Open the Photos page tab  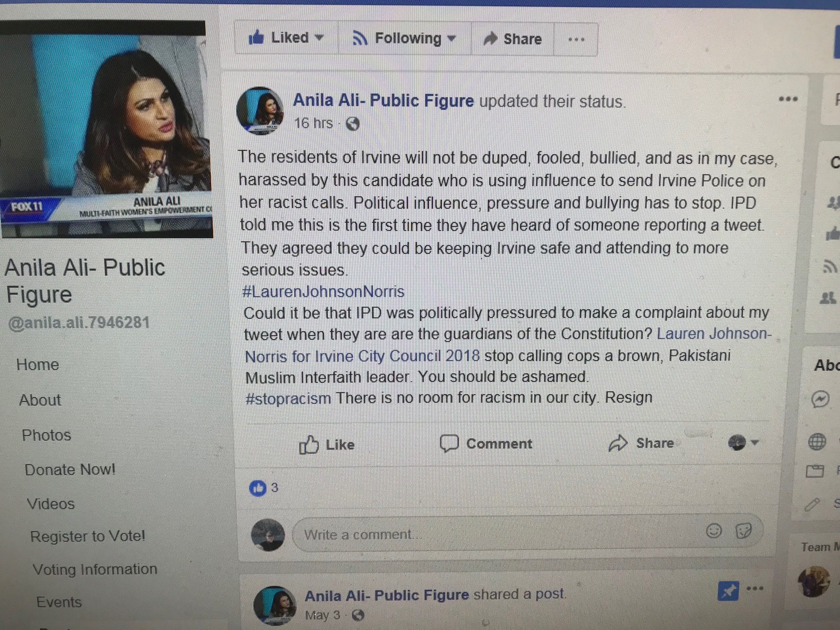47,435
